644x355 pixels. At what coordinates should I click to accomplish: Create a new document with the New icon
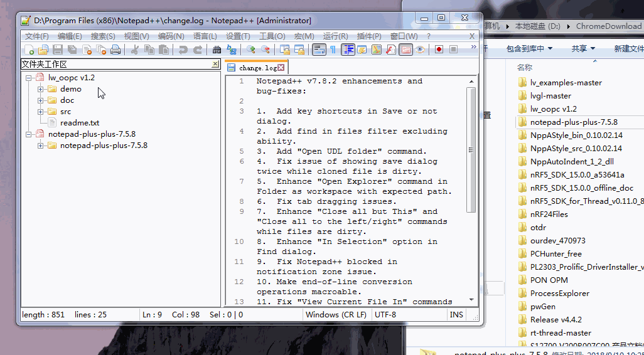click(29, 50)
